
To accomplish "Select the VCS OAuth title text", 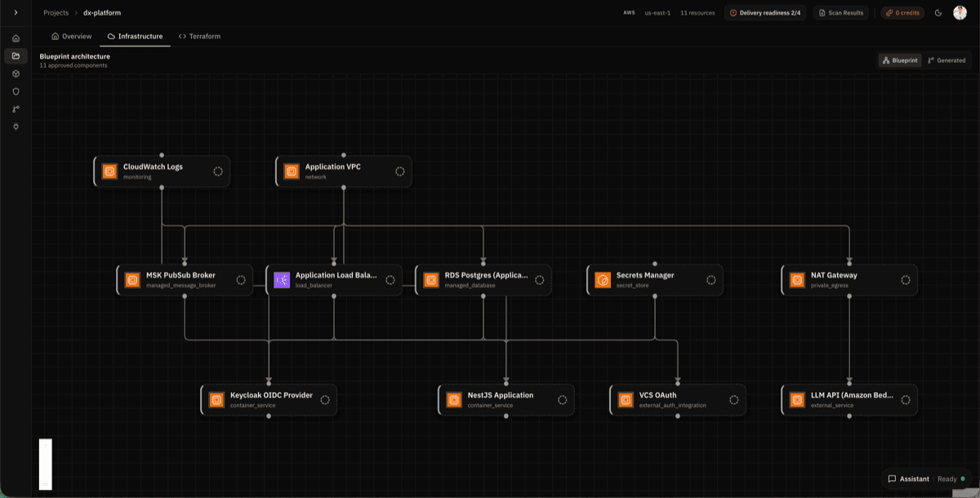I will [658, 395].
